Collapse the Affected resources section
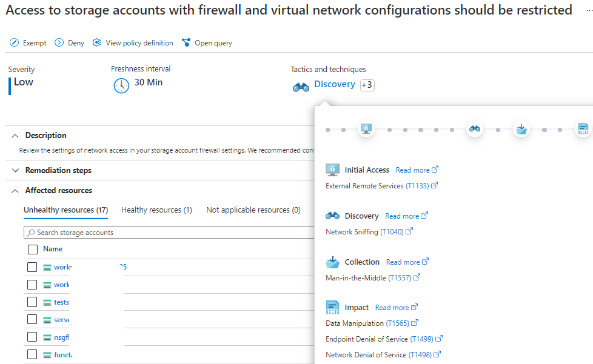Screen dimensions: 593x364 (15, 191)
